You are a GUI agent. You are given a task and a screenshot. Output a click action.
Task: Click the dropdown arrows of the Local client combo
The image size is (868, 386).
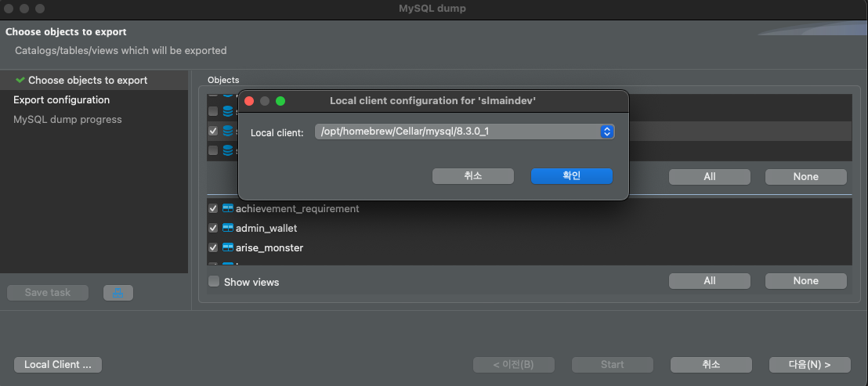606,132
